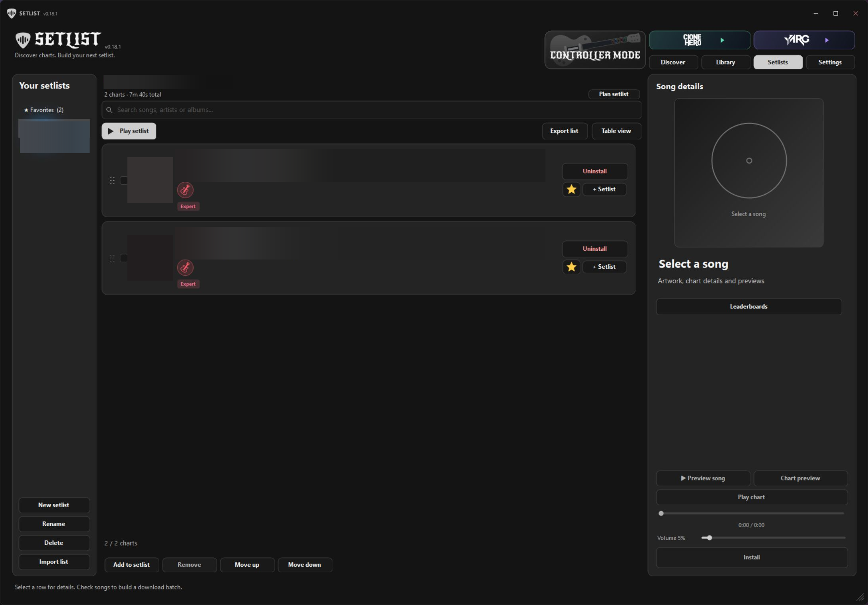Viewport: 868px width, 605px height.
Task: Launch Clone Hero from the header button
Action: tap(700, 40)
